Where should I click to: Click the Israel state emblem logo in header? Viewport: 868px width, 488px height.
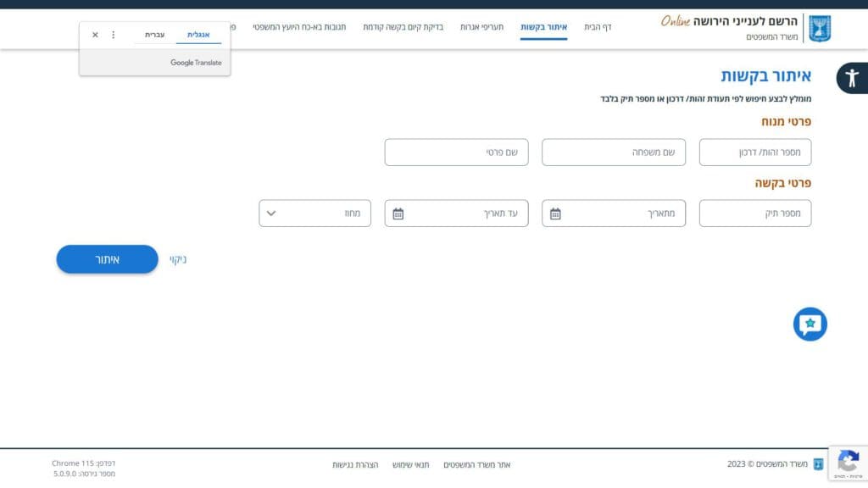(819, 28)
